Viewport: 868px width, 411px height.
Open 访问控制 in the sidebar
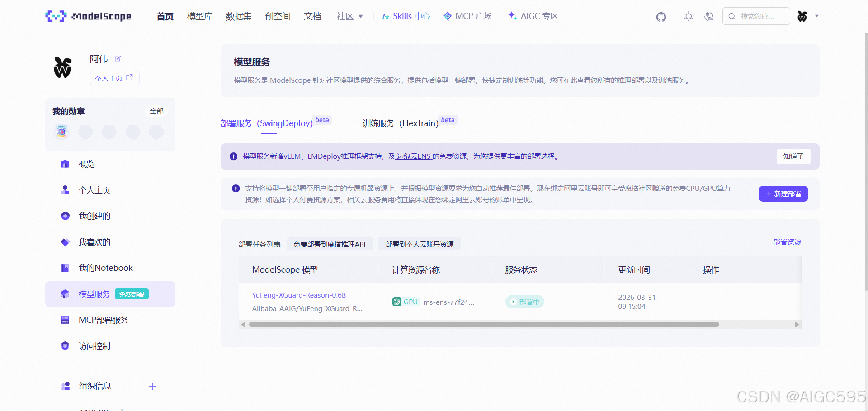tap(94, 346)
